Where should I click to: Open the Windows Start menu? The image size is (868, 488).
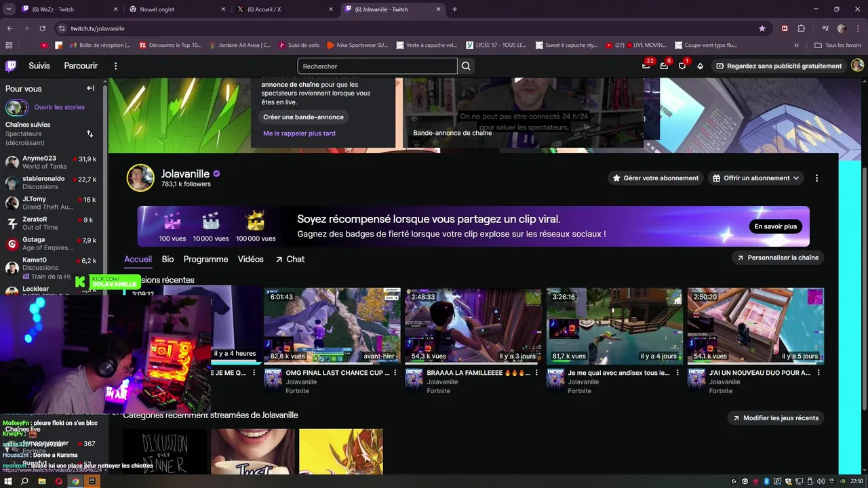coord(8,481)
